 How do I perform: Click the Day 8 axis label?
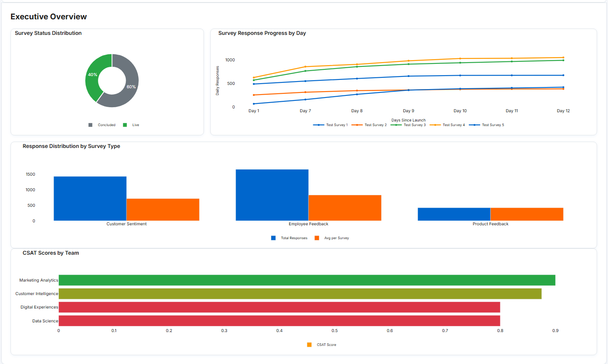coord(357,111)
